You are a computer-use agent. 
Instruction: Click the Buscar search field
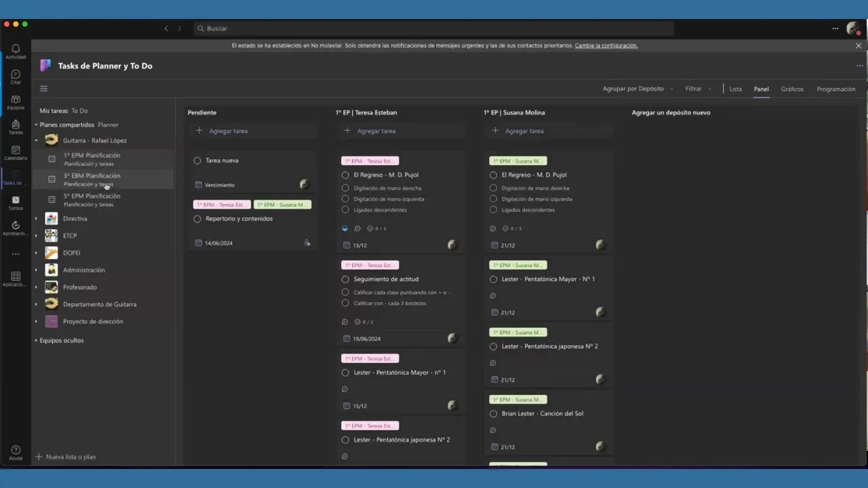[x=434, y=28]
